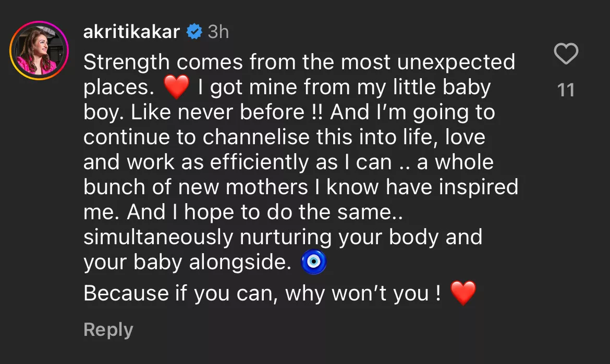
Task: Click the word 'efficiently' in the comment
Action: [x=258, y=162]
